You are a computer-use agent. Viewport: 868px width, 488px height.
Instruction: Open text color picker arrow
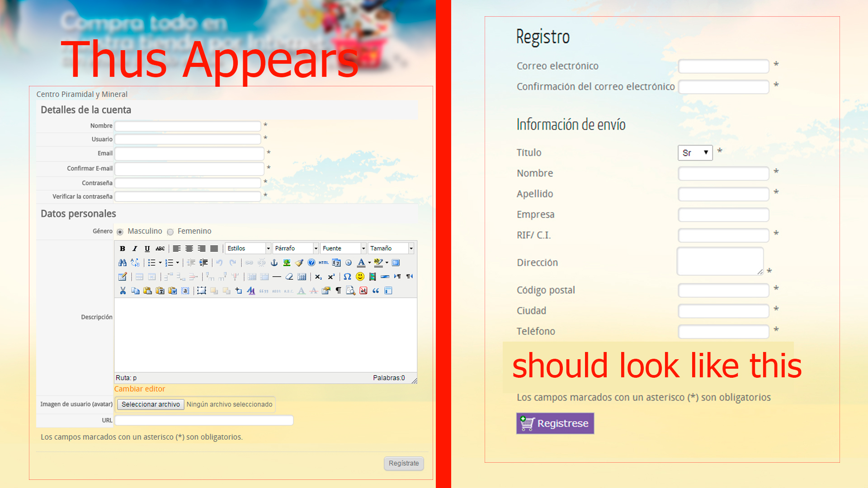[369, 263]
